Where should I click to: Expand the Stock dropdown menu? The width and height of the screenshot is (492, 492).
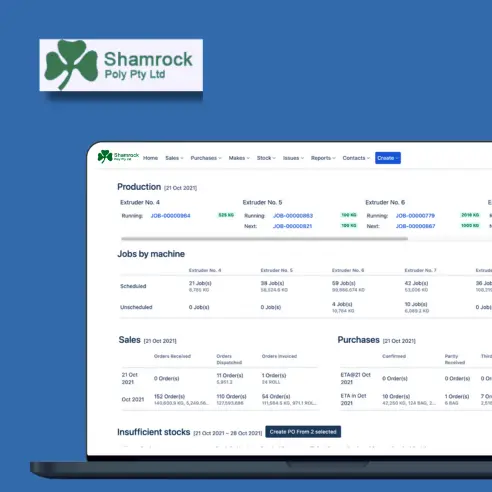(x=266, y=158)
